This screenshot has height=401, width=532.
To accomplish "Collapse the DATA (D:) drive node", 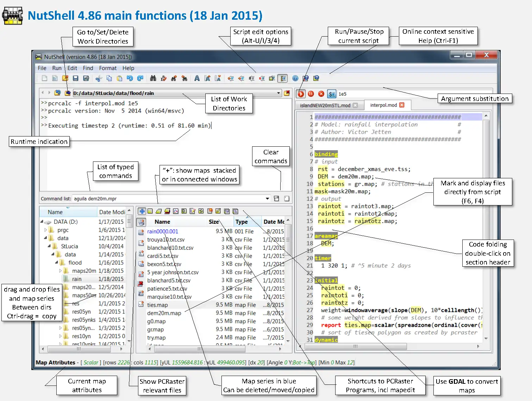I will pyautogui.click(x=42, y=222).
